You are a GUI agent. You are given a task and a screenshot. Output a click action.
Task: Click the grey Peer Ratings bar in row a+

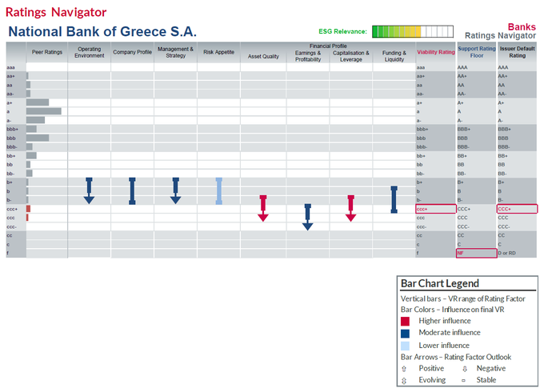38,102
